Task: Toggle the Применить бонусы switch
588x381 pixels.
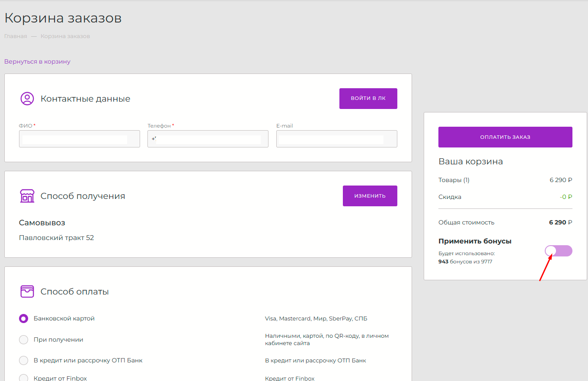Action: [x=558, y=251]
